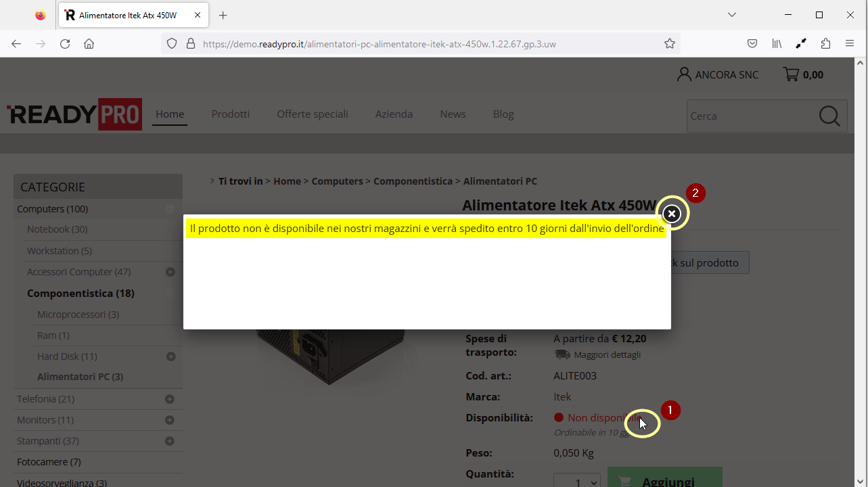Open Videosorveglianza (3) category
The image size is (868, 487).
(62, 483)
